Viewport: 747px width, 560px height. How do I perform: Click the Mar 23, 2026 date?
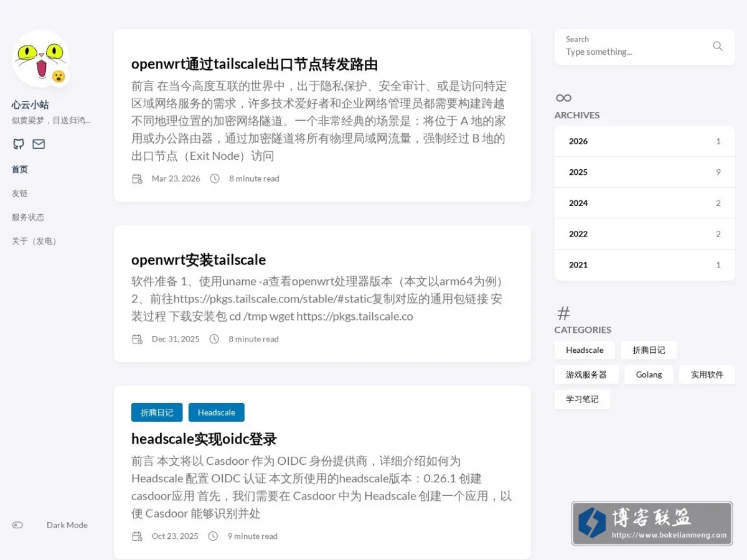point(176,179)
